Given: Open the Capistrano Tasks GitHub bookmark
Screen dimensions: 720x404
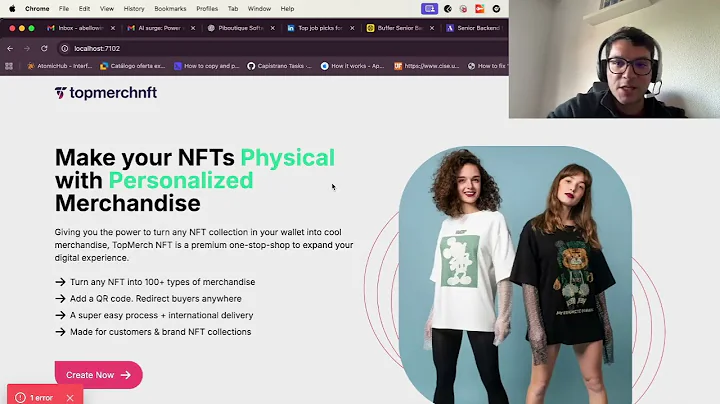Looking at the screenshot, I should (x=280, y=66).
